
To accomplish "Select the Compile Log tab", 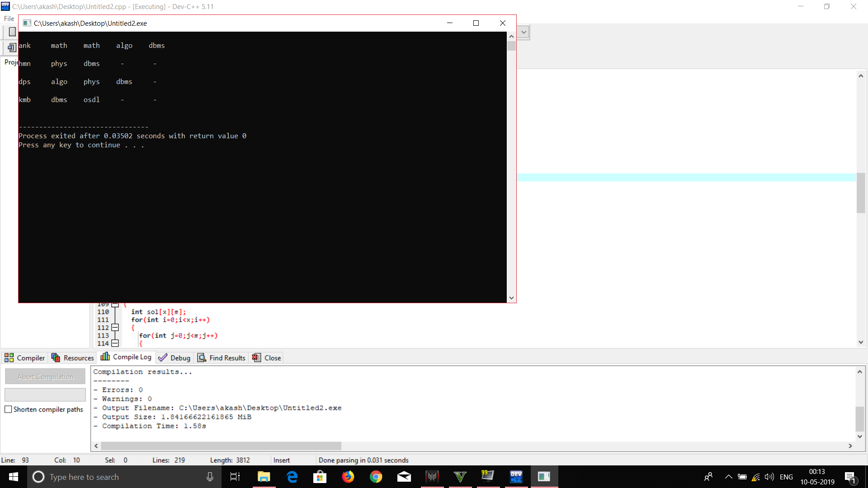I will pos(126,357).
